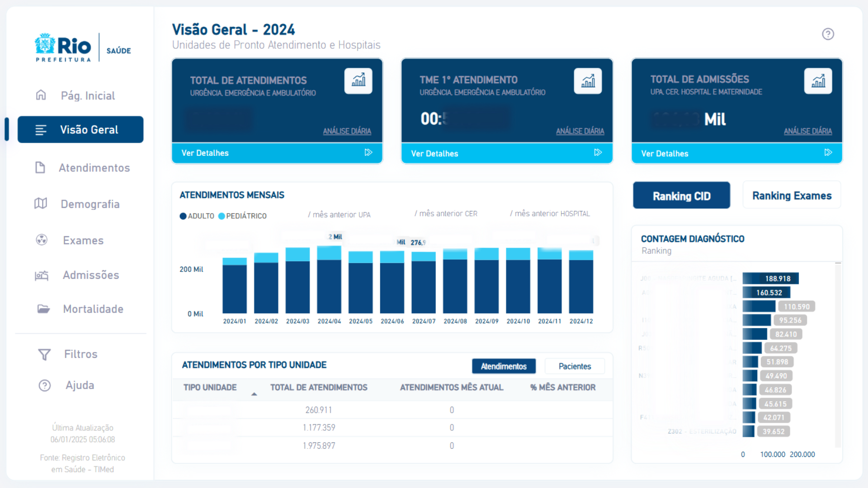
Task: Select the Admissões bed icon
Action: [41, 275]
